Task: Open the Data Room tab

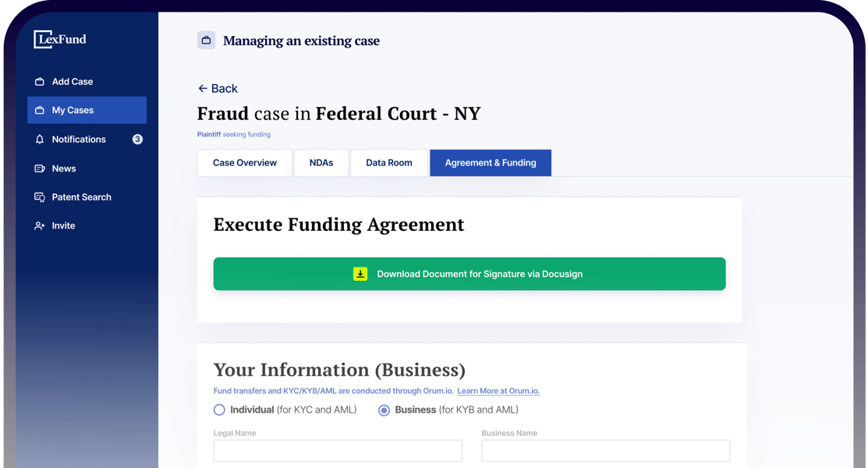Action: 389,163
